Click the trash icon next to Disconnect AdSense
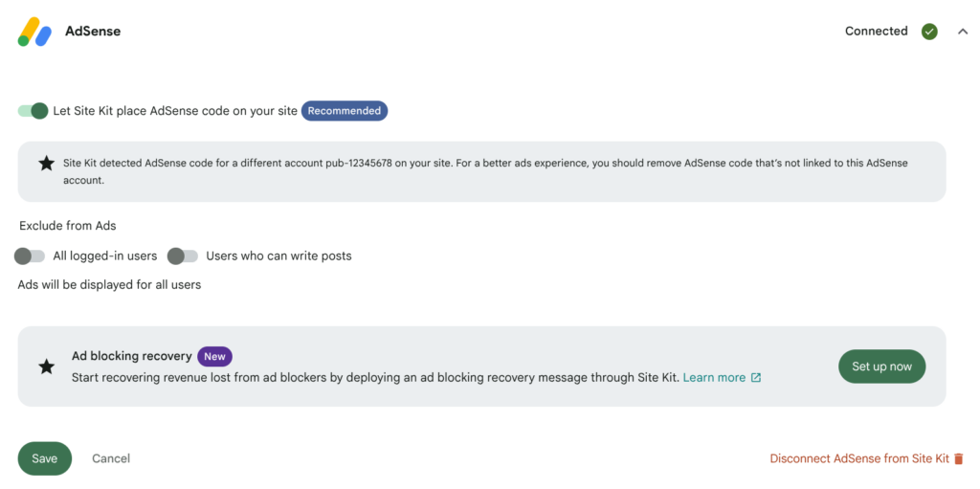Screen dimensions: 980x489 pyautogui.click(x=959, y=459)
